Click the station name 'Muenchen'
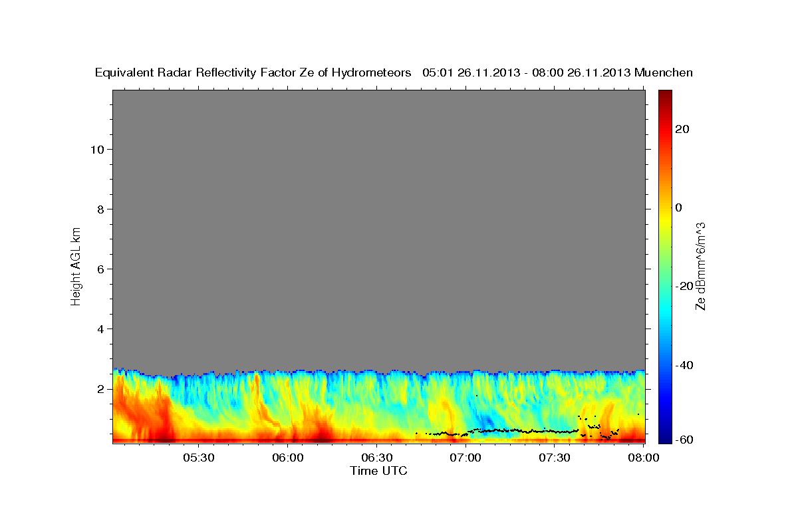The width and height of the screenshot is (798, 532). pyautogui.click(x=664, y=73)
